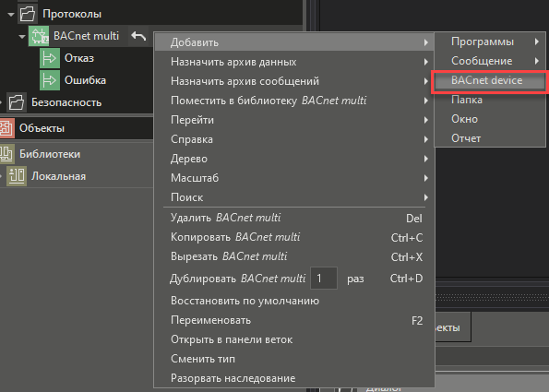Screen dimensions: 549x392
Task: Click the duplicate count input field
Action: [x=324, y=279]
